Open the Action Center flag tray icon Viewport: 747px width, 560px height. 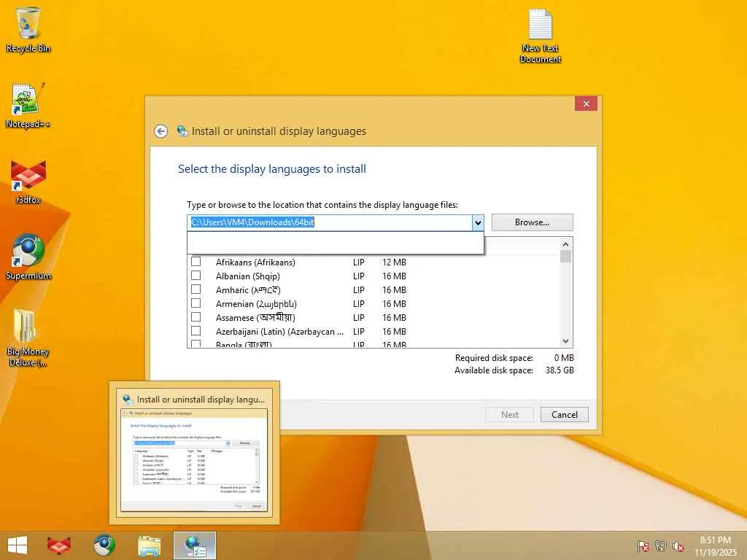(643, 546)
